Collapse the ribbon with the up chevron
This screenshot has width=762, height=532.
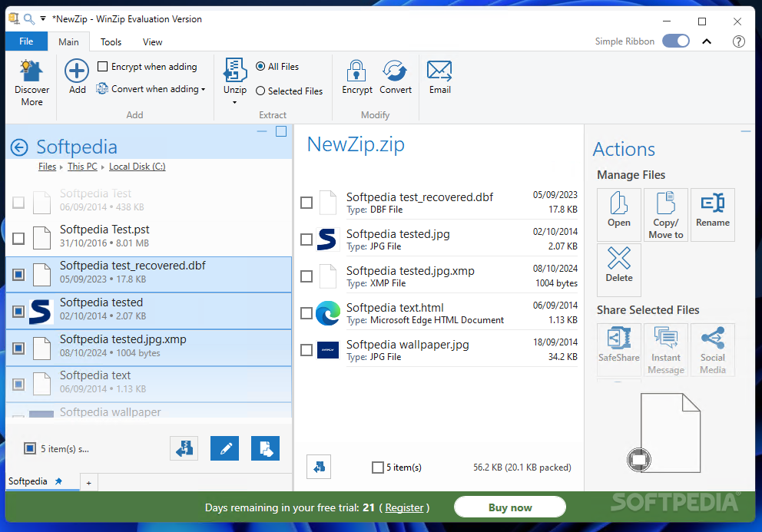(x=707, y=41)
